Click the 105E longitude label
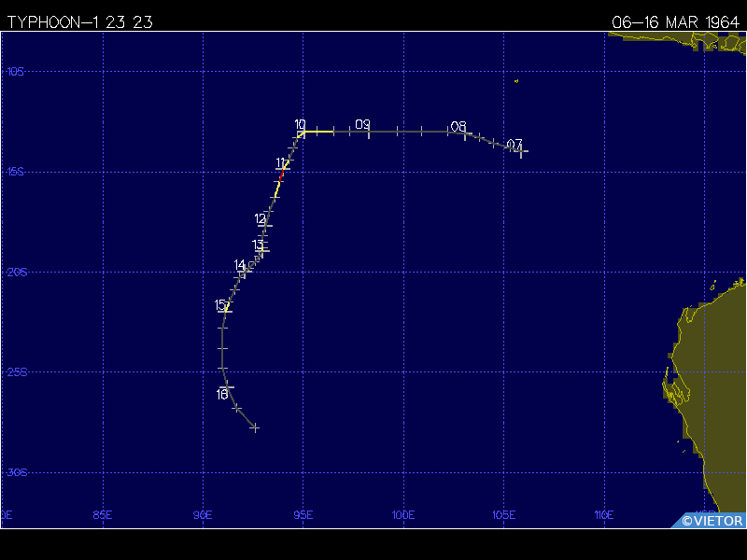747x560 pixels. (503, 515)
